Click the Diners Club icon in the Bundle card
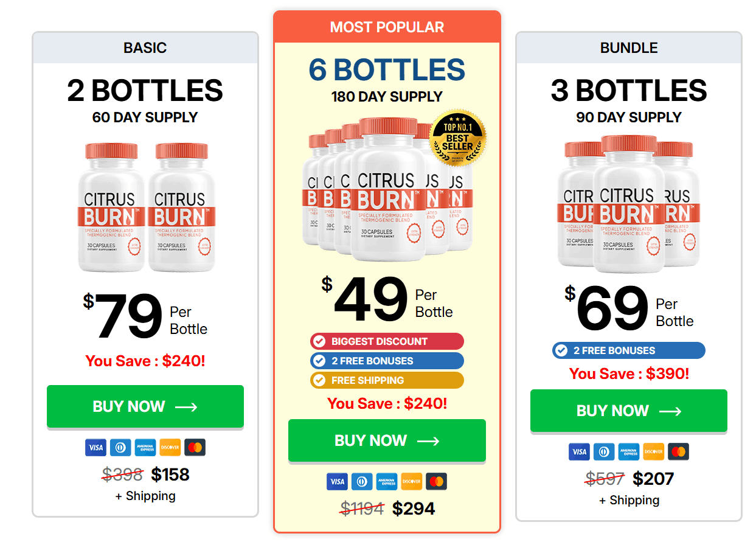The width and height of the screenshot is (756, 556). point(604,452)
